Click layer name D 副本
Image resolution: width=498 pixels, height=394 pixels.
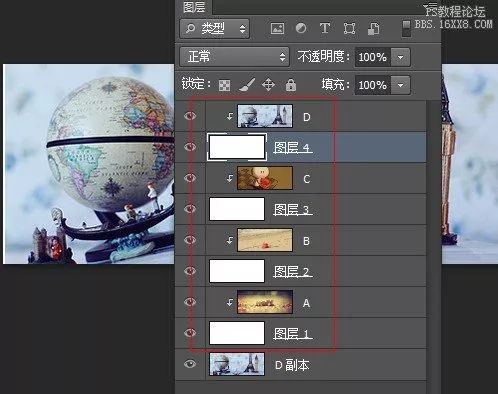pyautogui.click(x=292, y=365)
